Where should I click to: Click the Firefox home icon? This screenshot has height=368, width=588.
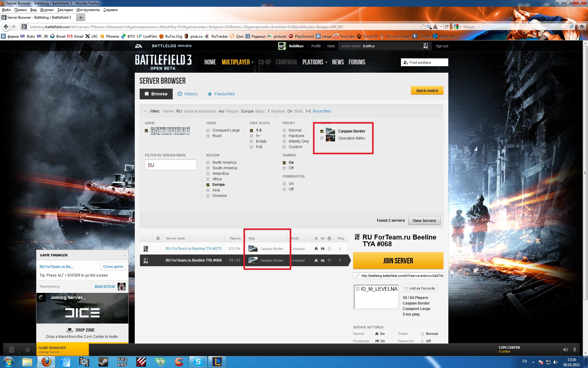click(582, 27)
